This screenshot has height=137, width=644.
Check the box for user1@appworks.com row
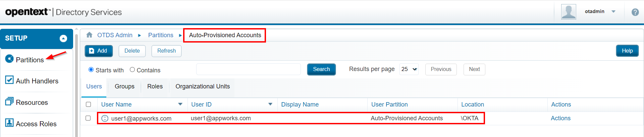[x=88, y=118]
